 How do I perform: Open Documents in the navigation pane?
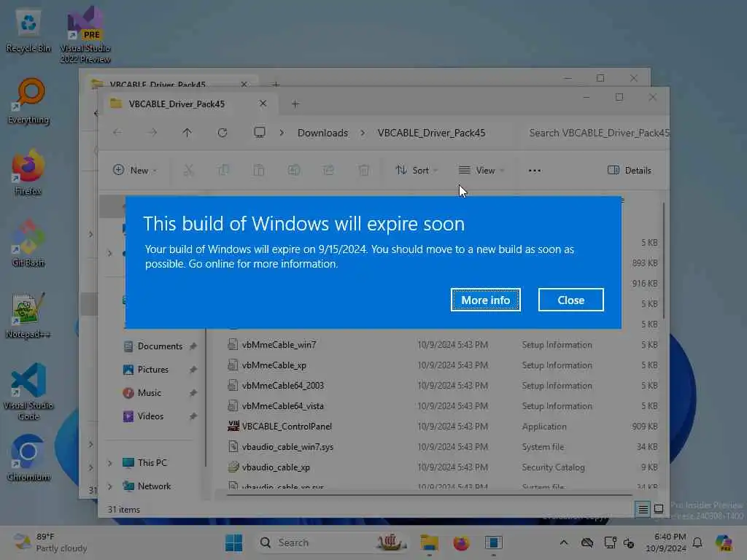pos(160,346)
